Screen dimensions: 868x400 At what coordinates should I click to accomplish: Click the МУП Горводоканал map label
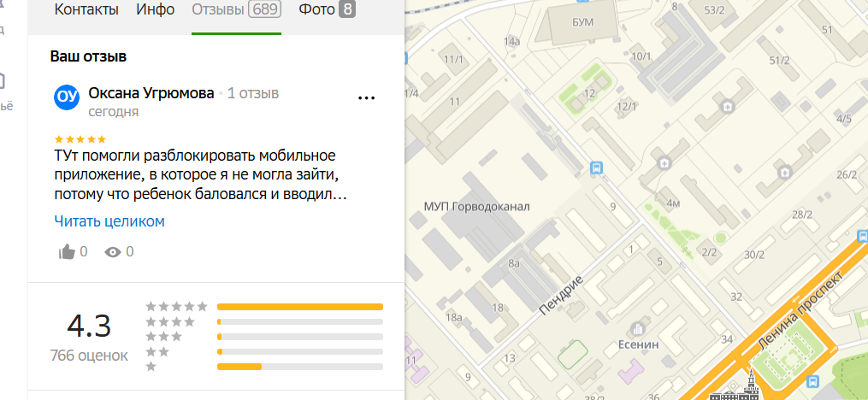[x=476, y=207]
